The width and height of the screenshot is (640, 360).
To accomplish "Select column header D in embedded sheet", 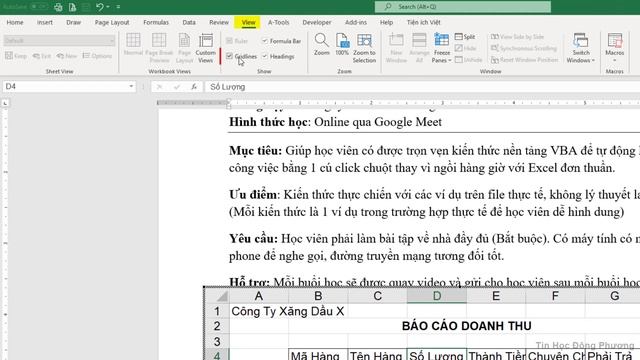I will pos(437,296).
